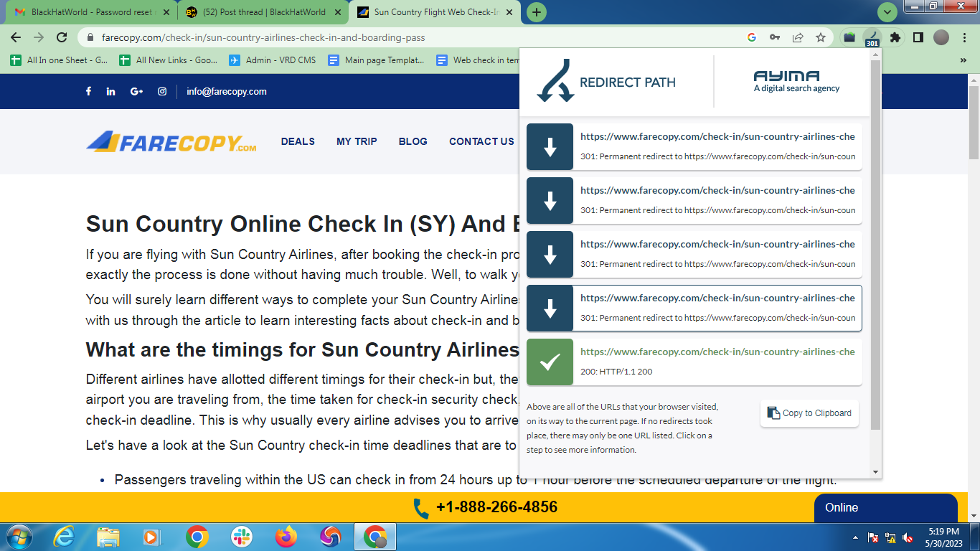Open the Admin - VRD CMS bookmark
This screenshot has width=980, height=551.
tap(273, 60)
